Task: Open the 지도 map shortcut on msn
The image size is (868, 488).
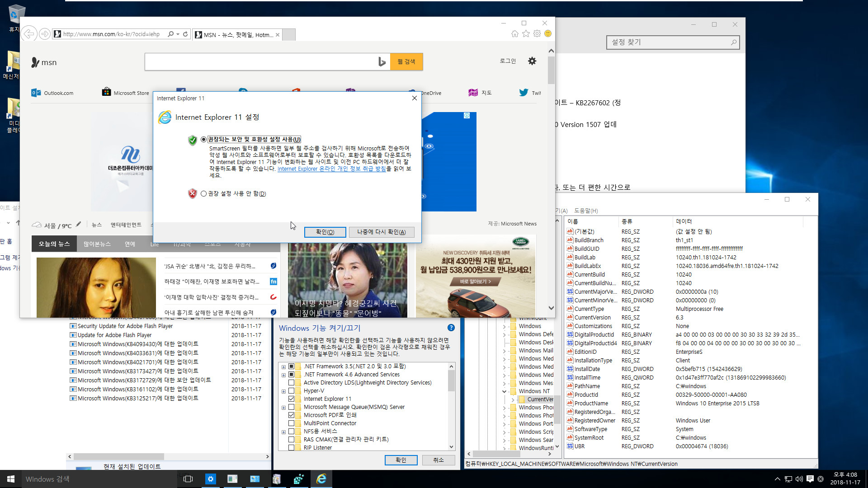Action: (x=480, y=93)
